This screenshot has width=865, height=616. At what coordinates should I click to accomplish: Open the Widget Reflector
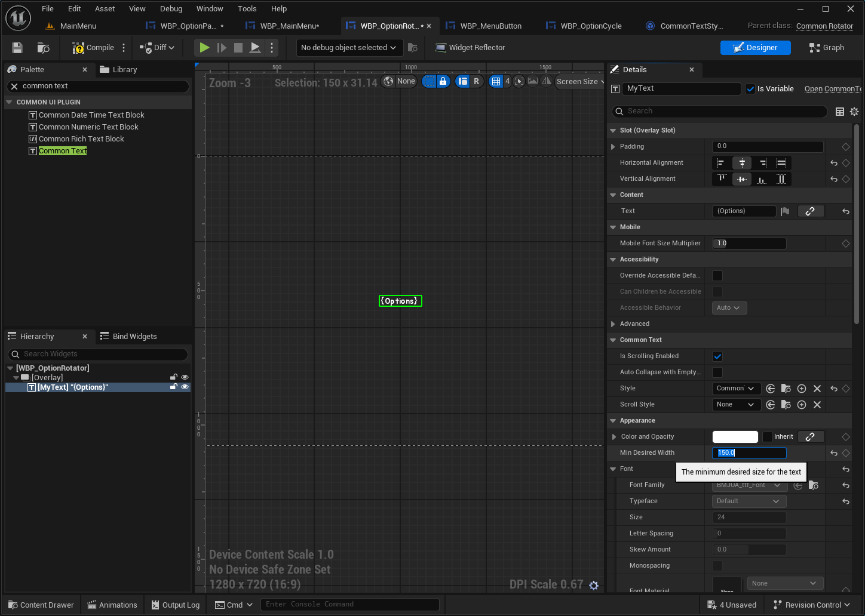coord(470,48)
